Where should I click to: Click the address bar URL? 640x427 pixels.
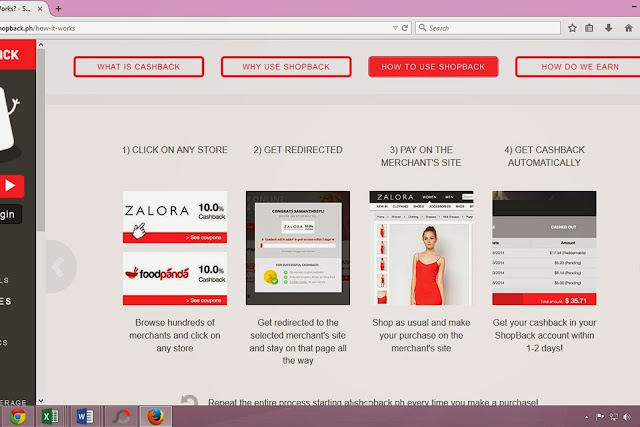(x=38, y=28)
